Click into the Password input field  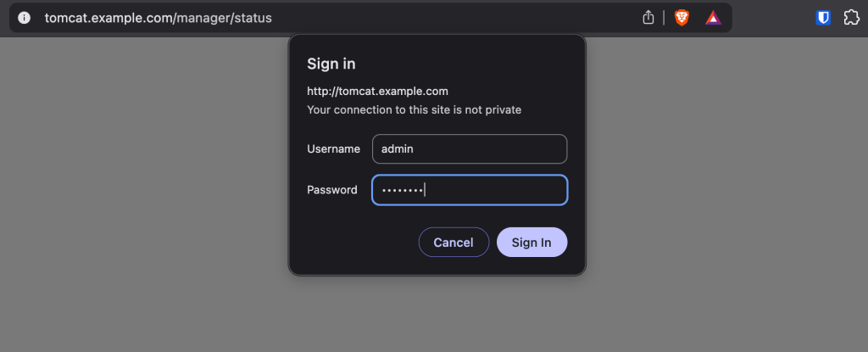pyautogui.click(x=469, y=190)
